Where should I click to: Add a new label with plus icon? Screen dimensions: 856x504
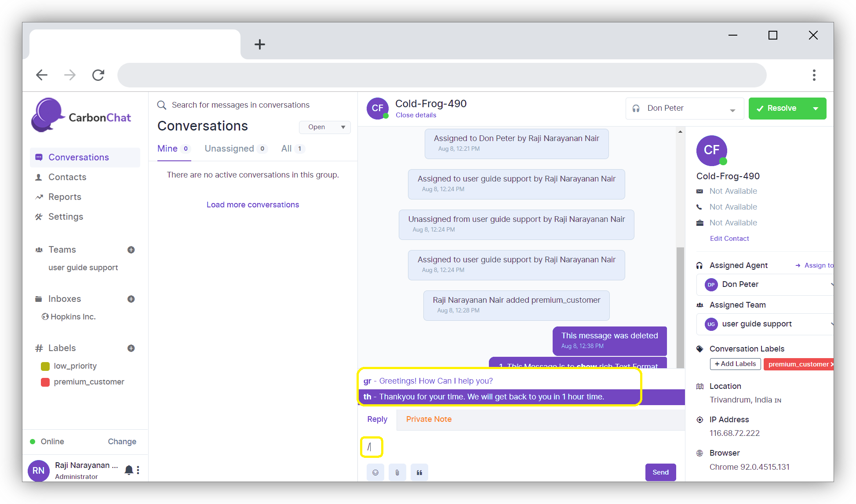[131, 348]
